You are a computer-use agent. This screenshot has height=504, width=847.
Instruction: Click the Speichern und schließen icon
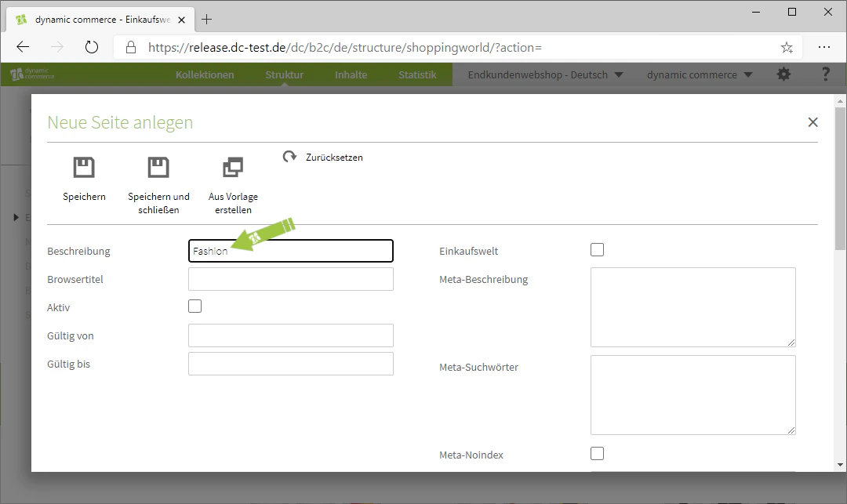pyautogui.click(x=158, y=167)
